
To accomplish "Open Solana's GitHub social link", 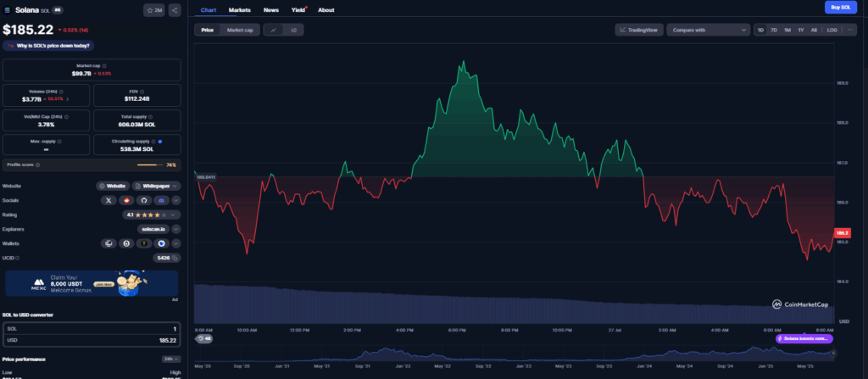I will (143, 200).
